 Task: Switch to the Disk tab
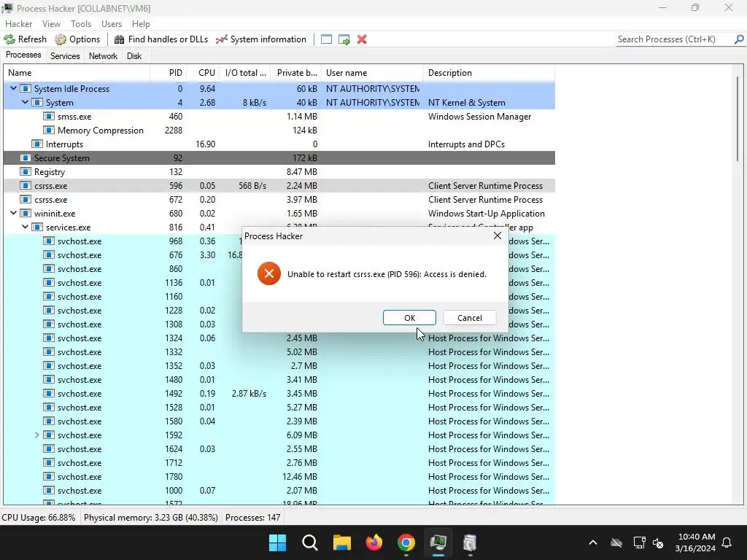pyautogui.click(x=134, y=56)
